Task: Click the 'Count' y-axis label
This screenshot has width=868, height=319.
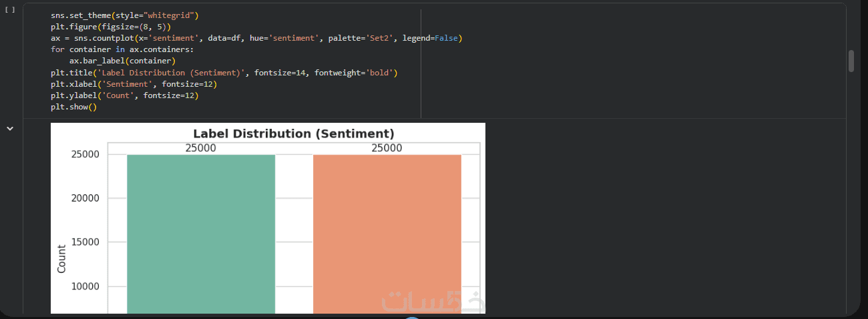Action: tap(61, 259)
